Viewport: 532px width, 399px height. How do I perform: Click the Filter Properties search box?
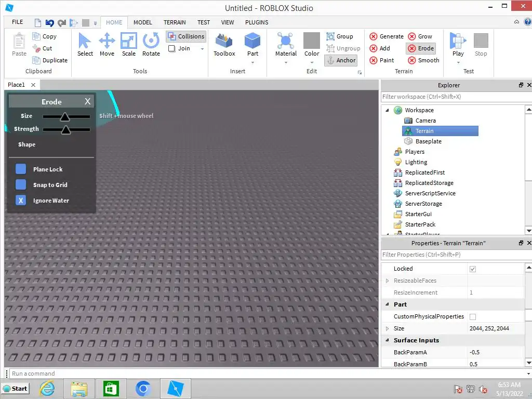456,255
